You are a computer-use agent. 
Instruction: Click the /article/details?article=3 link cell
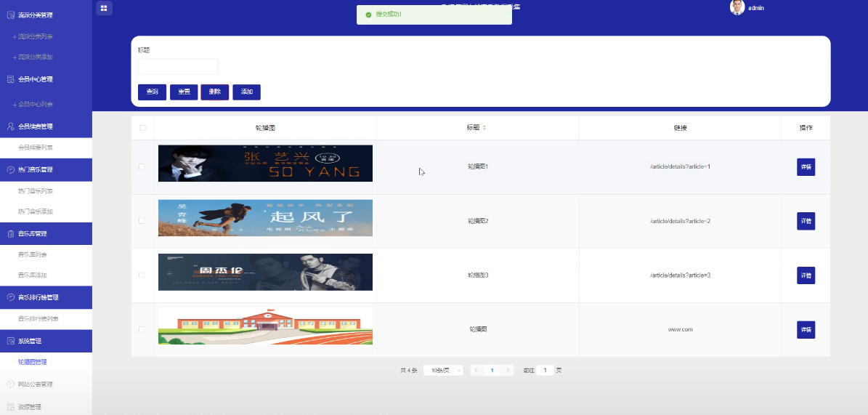pos(681,275)
